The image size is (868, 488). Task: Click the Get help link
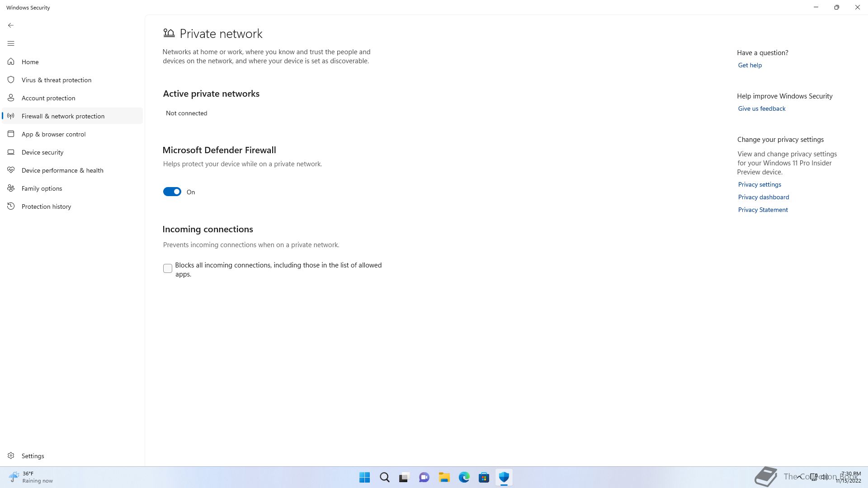[750, 65]
